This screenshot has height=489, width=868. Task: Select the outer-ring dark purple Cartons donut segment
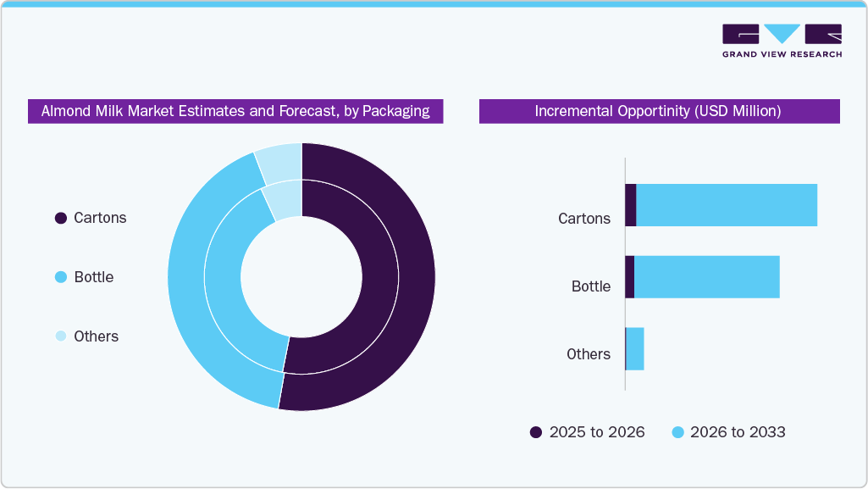click(415, 277)
